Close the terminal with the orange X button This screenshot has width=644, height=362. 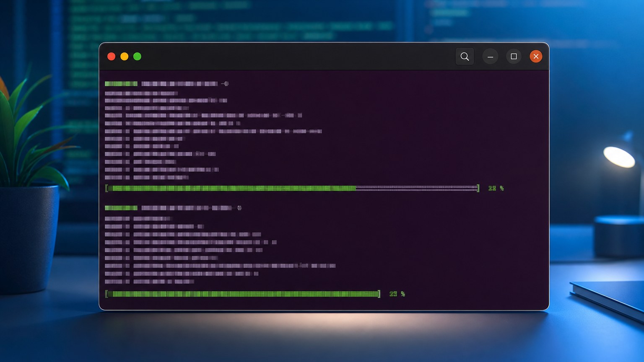click(536, 57)
